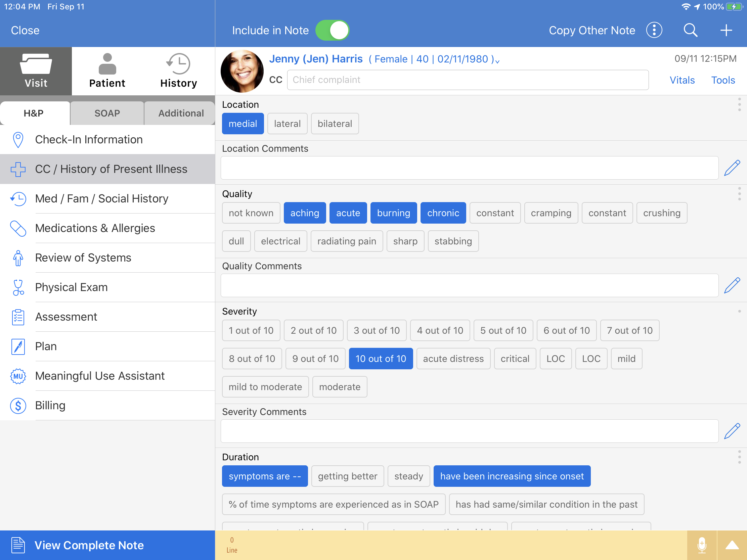Viewport: 747px width, 560px height.
Task: Open the Tools link
Action: click(723, 80)
